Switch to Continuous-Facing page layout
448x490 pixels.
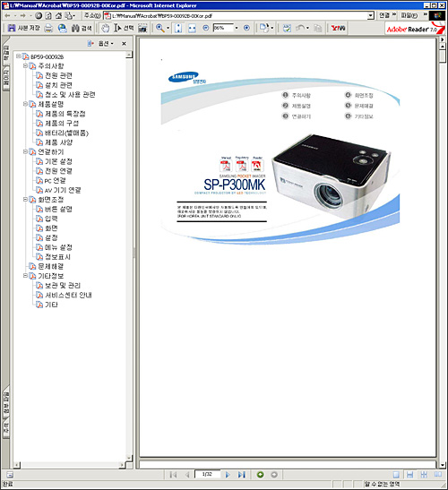(x=424, y=475)
